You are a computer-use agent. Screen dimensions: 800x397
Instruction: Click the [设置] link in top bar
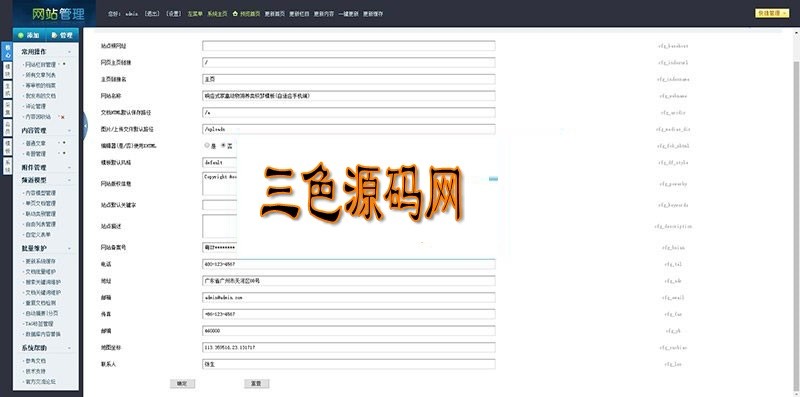pyautogui.click(x=173, y=14)
